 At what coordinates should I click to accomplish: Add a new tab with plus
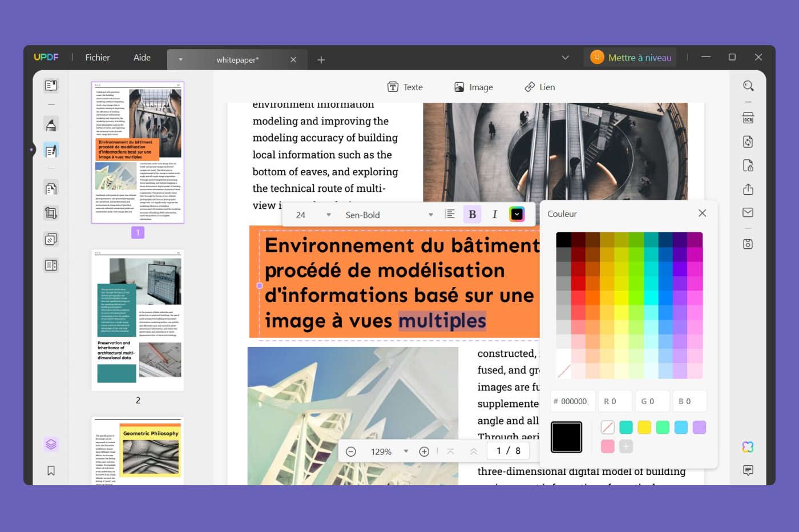coord(321,59)
